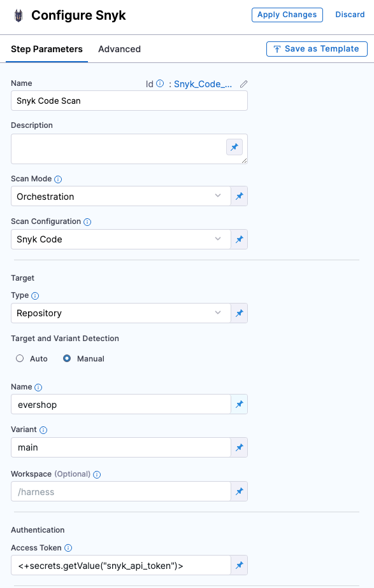Click into the Workspace input field
The height and width of the screenshot is (588, 374).
click(x=121, y=492)
